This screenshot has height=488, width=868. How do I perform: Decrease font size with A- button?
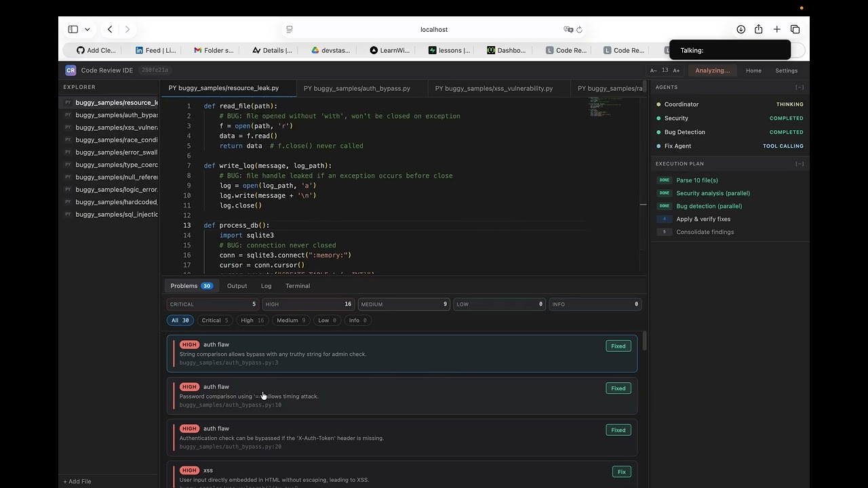click(x=654, y=70)
